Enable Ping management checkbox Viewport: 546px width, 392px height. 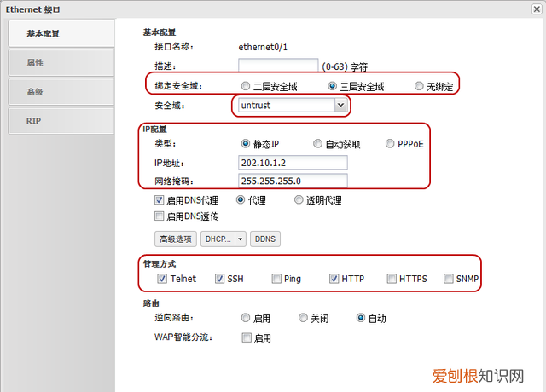[x=276, y=279]
